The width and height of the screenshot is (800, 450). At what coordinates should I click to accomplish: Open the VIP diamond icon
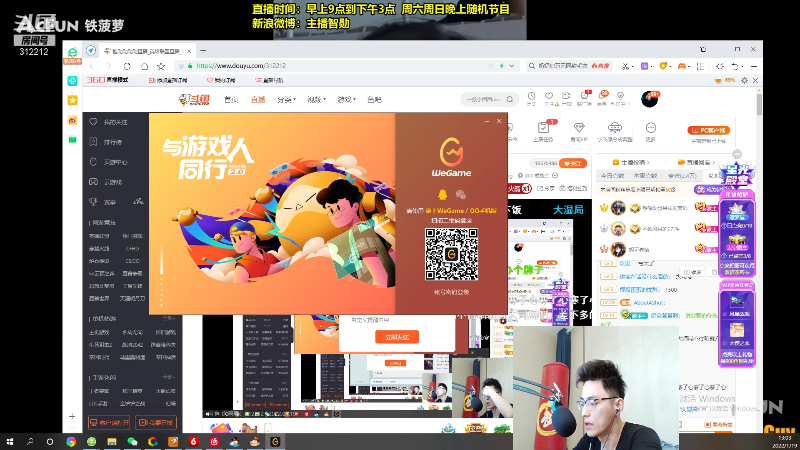point(579,128)
